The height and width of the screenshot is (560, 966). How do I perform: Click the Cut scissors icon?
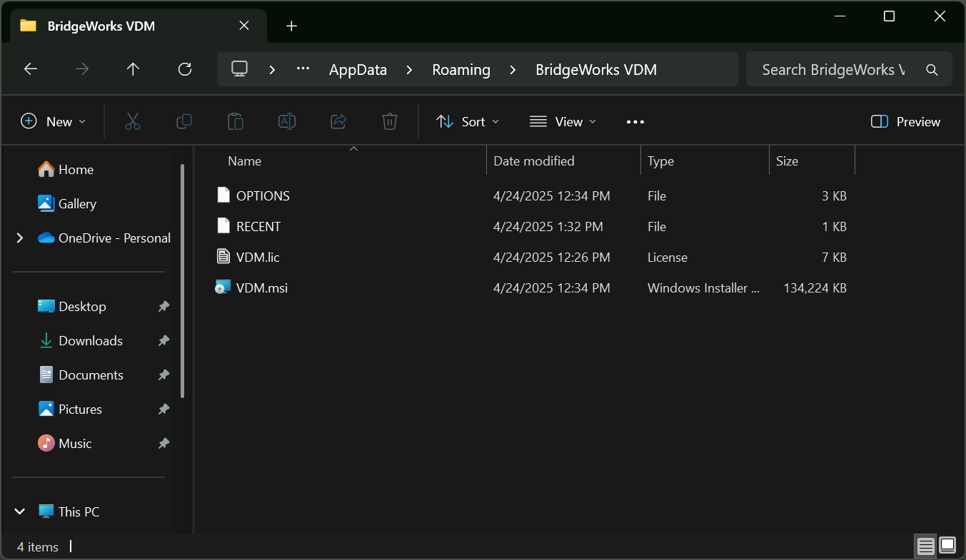pos(133,122)
